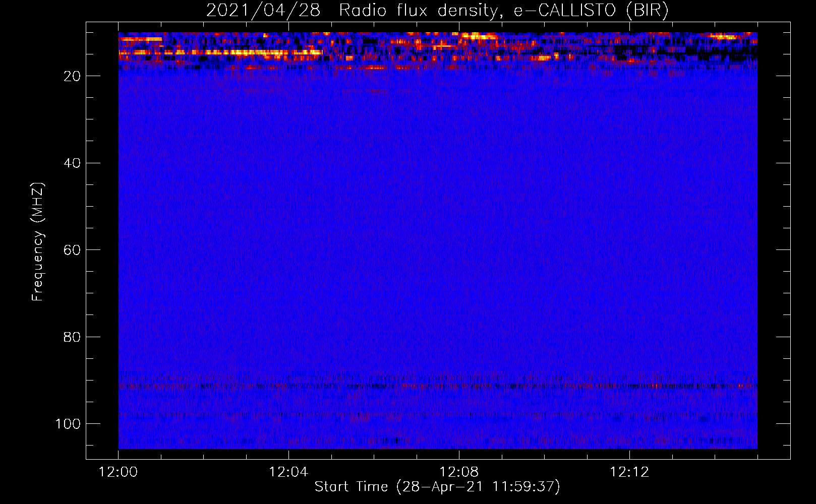
Task: Click the '12:04' time tick label
Action: (x=288, y=472)
